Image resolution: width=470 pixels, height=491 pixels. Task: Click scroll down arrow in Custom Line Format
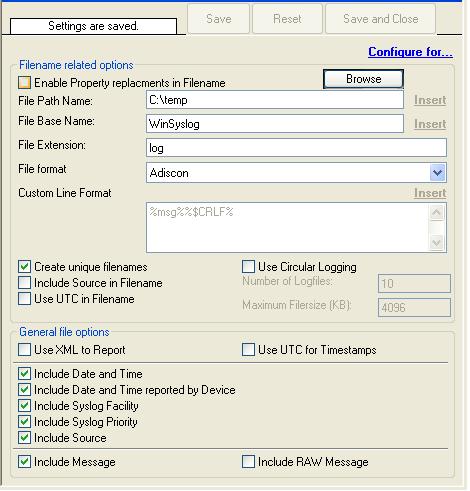(x=437, y=242)
